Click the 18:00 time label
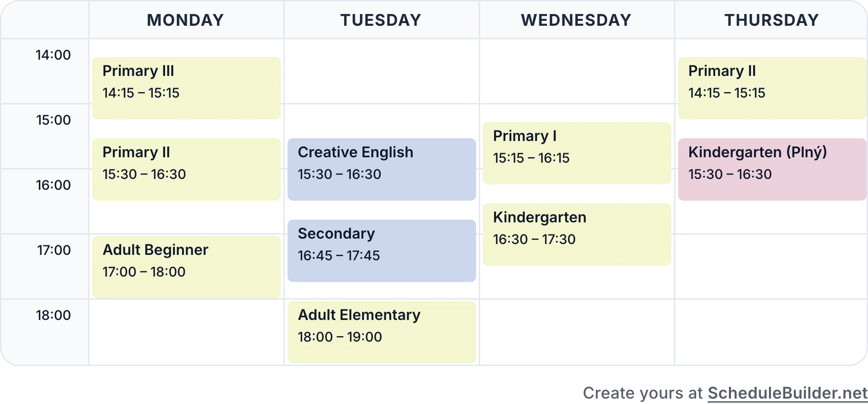This screenshot has width=868, height=404. click(53, 315)
